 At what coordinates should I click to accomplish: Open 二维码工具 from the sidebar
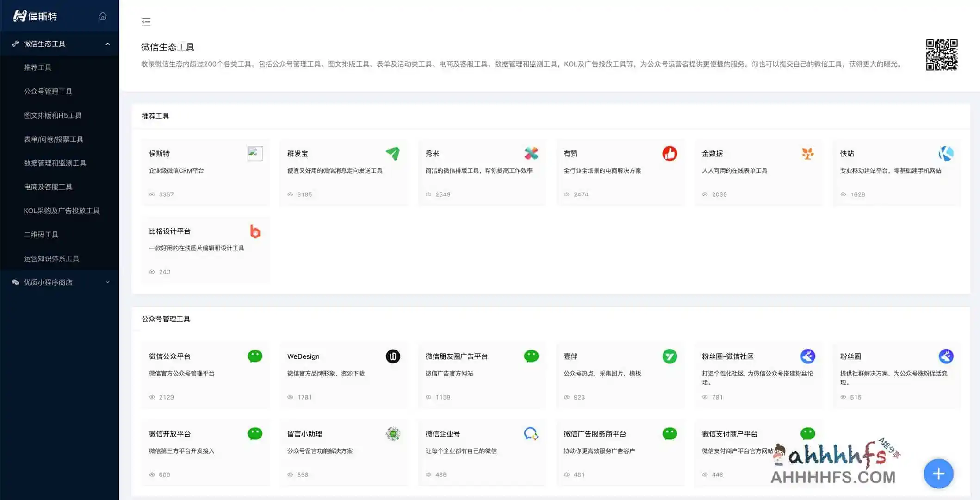pyautogui.click(x=41, y=234)
